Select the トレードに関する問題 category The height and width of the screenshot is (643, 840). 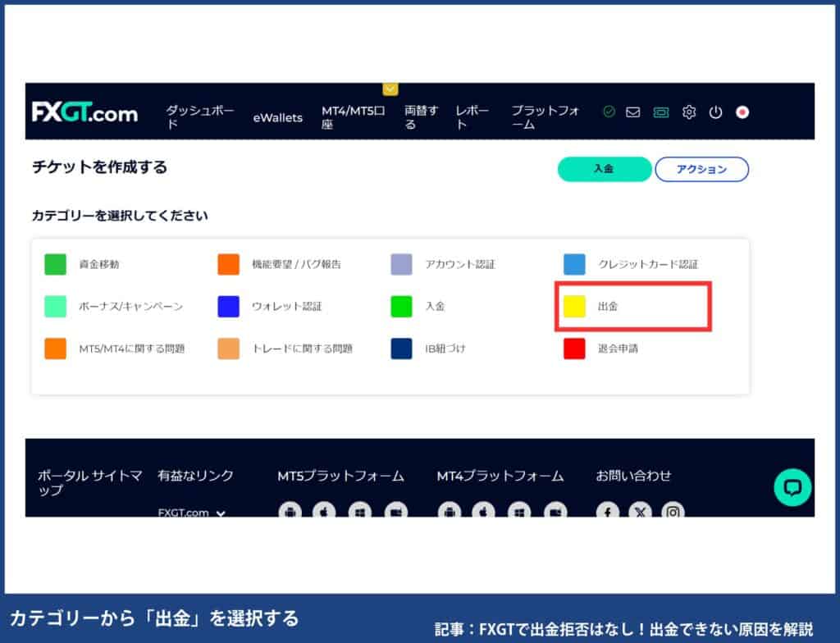point(285,349)
